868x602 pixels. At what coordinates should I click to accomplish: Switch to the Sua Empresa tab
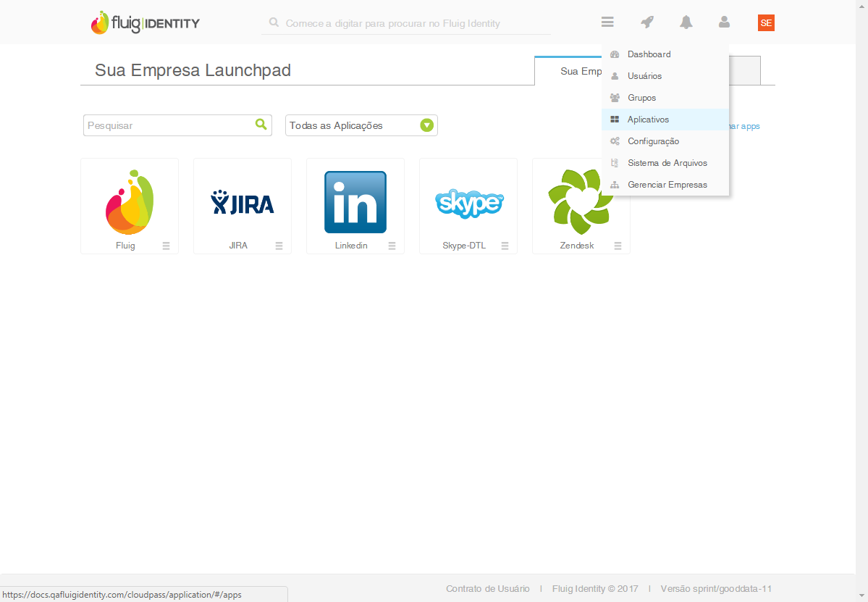pyautogui.click(x=568, y=71)
